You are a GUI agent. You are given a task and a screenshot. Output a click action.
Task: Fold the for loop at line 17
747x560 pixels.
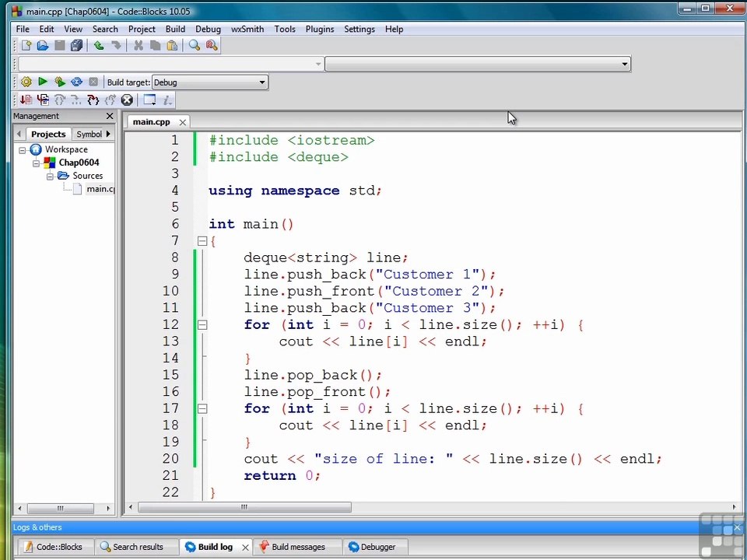point(202,409)
